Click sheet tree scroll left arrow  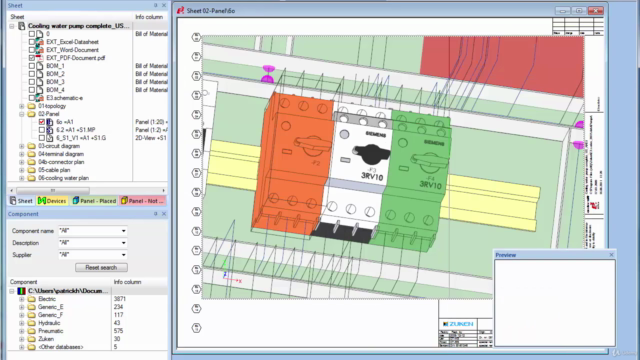[x=11, y=191]
